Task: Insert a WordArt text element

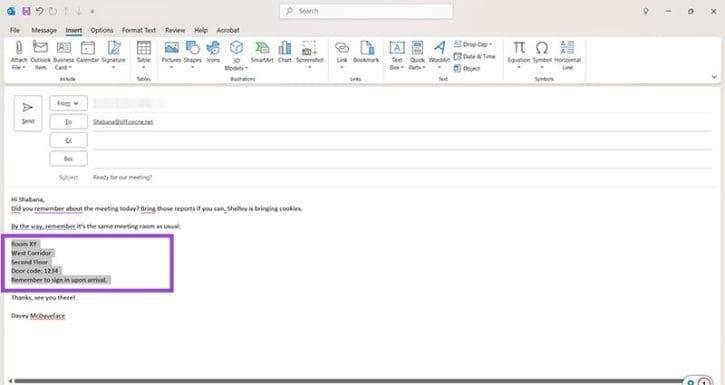Action: 439,55
